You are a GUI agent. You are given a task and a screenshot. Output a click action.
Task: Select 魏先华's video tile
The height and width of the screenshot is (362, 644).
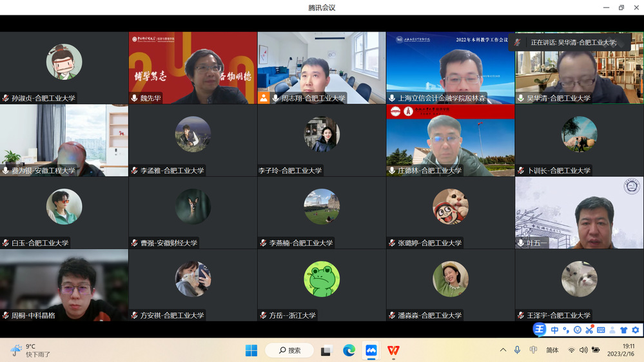pos(193,68)
